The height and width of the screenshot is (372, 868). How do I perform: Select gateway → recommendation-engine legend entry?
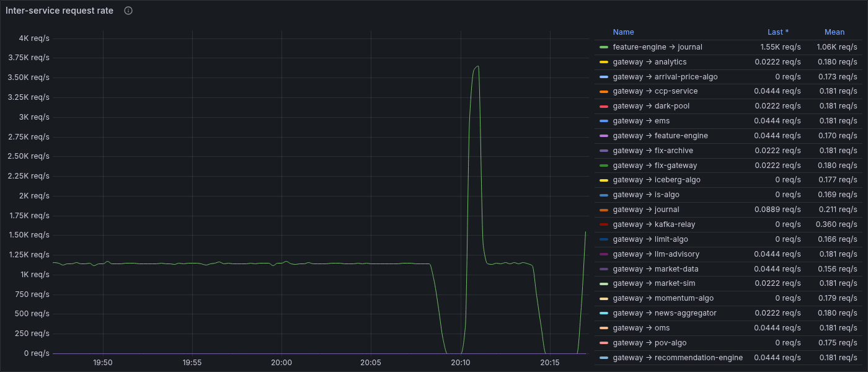pos(677,358)
